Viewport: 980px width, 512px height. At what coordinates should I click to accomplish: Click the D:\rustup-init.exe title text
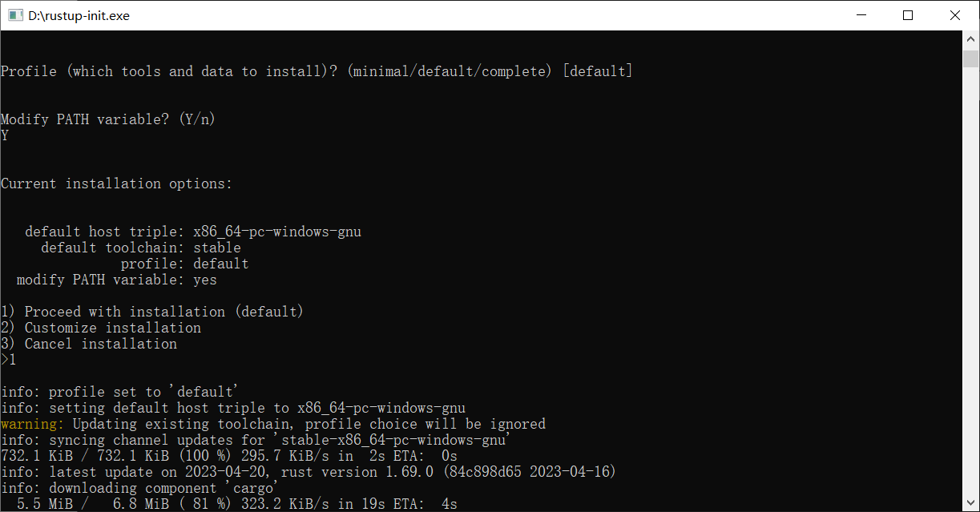(80, 14)
